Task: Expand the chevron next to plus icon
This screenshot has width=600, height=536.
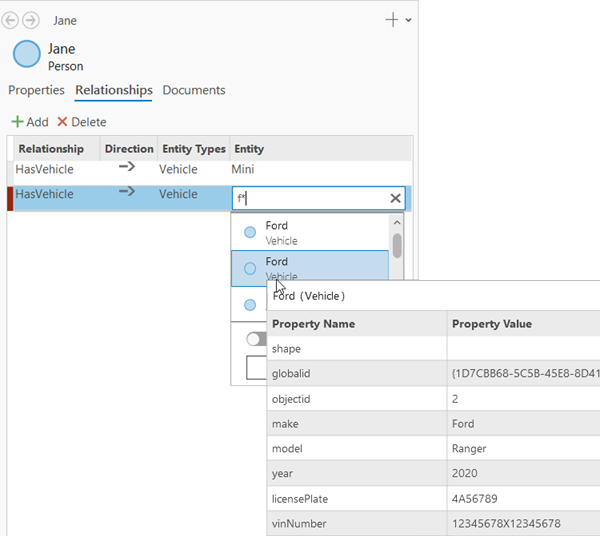Action: pyautogui.click(x=408, y=20)
